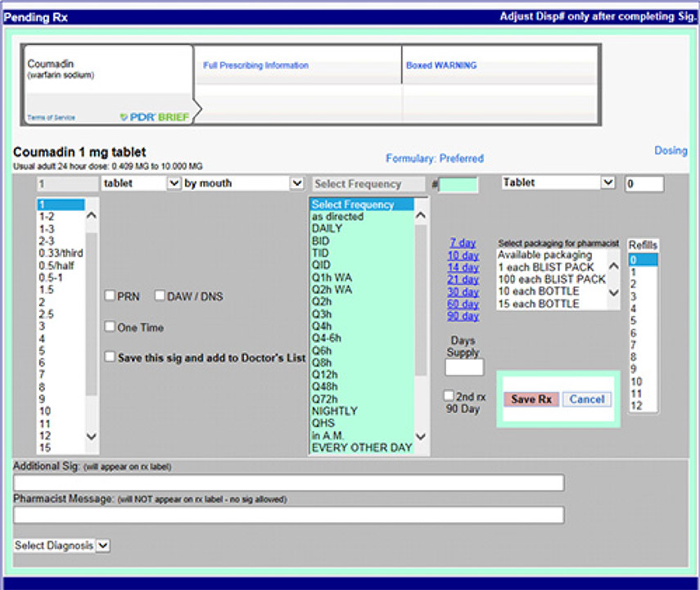The width and height of the screenshot is (700, 590).
Task: Choose Q12h in frequency list
Action: point(362,375)
